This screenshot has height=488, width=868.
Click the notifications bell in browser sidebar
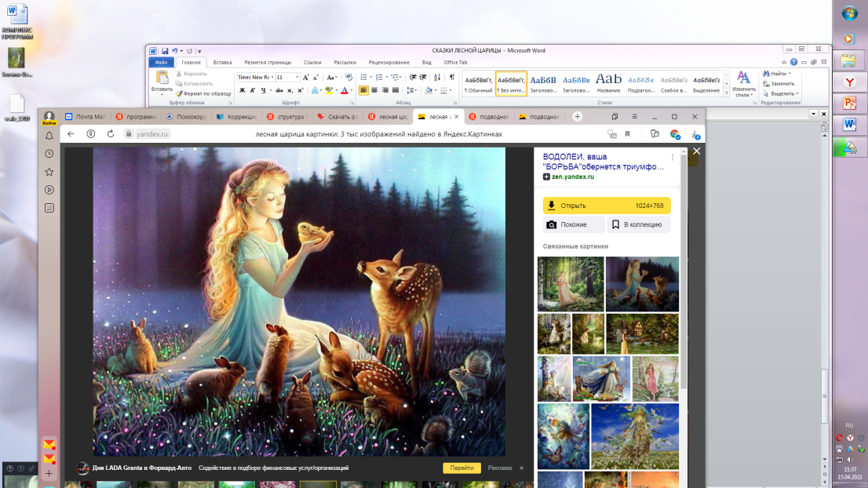(x=49, y=136)
